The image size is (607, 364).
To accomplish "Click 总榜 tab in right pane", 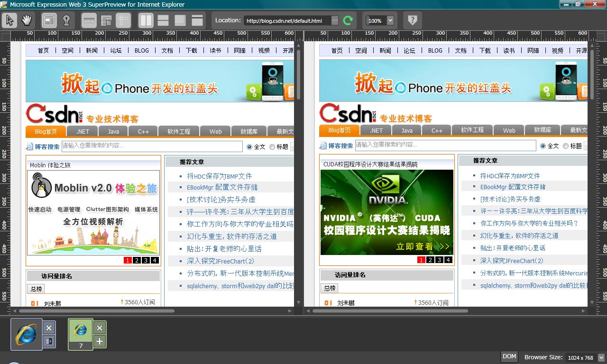I will [330, 288].
